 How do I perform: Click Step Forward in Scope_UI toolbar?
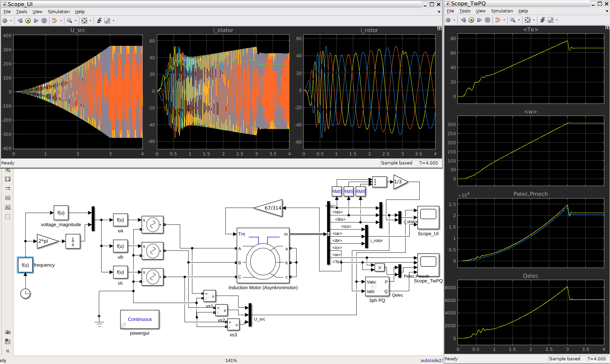(x=36, y=21)
